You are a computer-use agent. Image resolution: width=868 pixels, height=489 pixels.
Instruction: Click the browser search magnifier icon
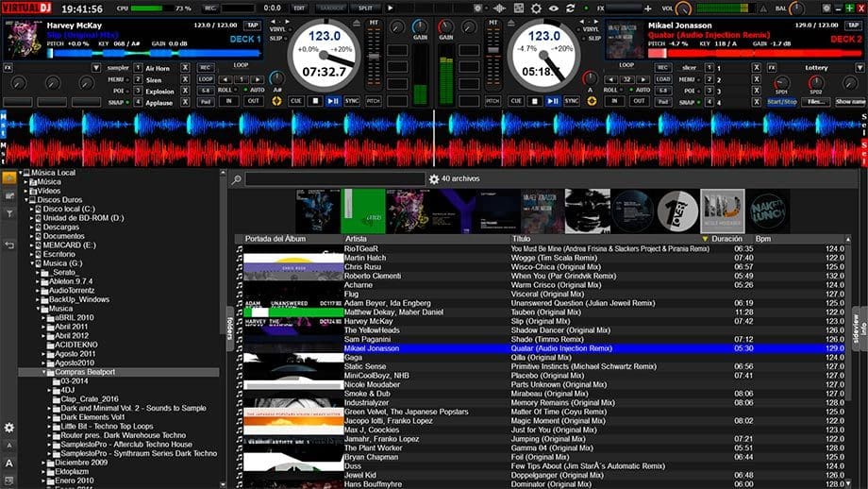(x=237, y=179)
